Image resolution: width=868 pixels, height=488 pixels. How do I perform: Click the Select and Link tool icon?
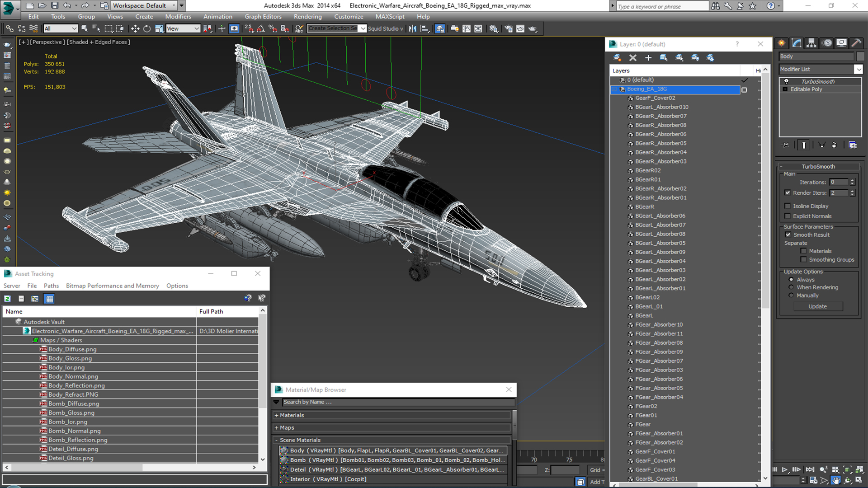(x=9, y=28)
